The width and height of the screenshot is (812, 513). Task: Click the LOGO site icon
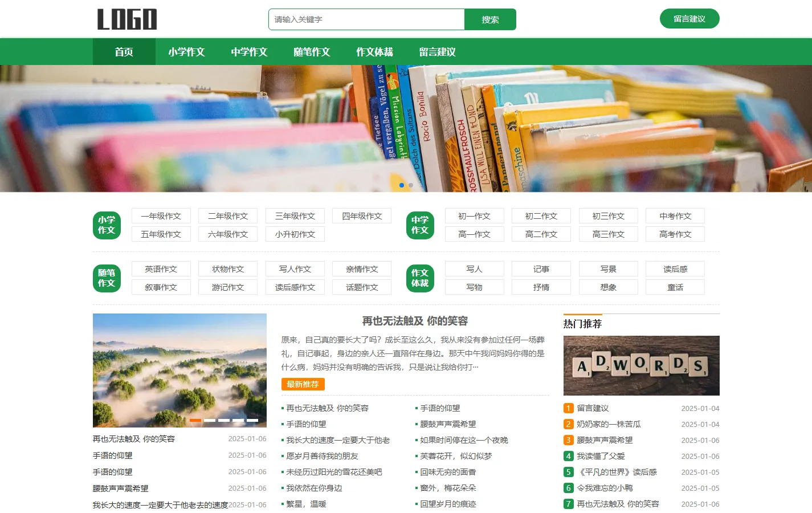[127, 19]
